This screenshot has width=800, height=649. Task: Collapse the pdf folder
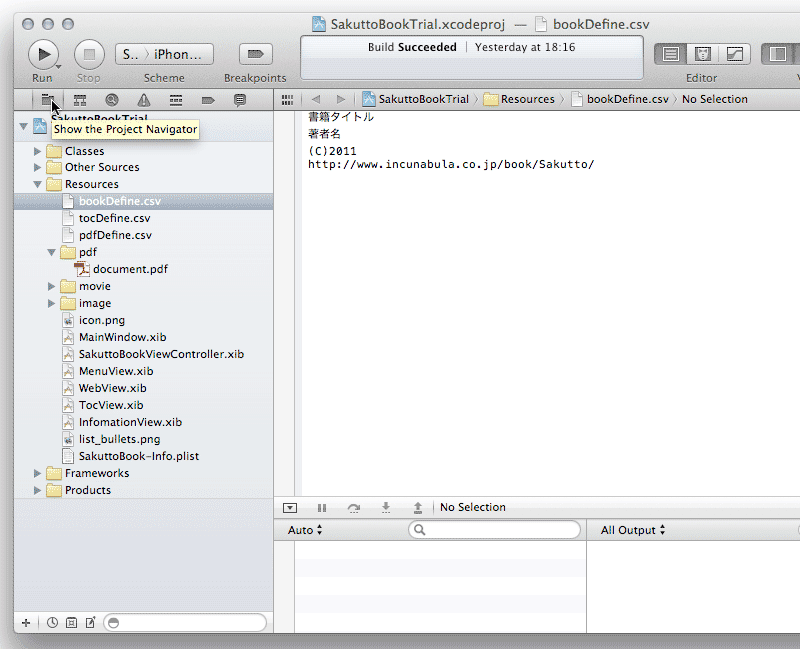pos(52,252)
